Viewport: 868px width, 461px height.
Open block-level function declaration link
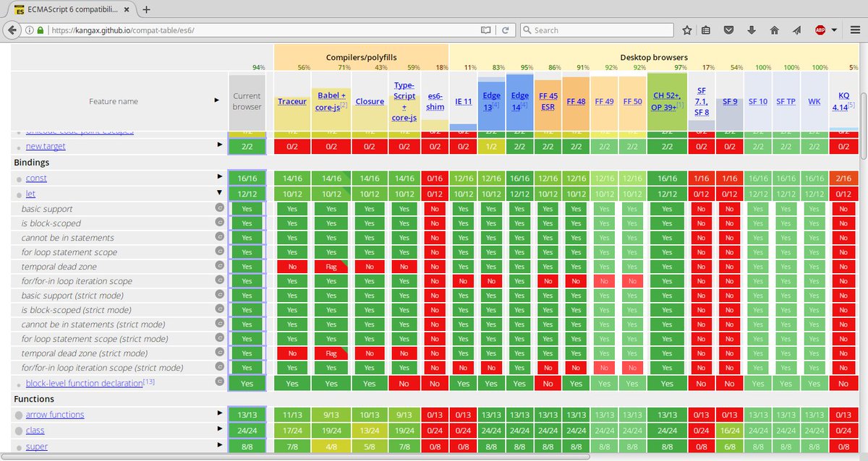point(84,383)
